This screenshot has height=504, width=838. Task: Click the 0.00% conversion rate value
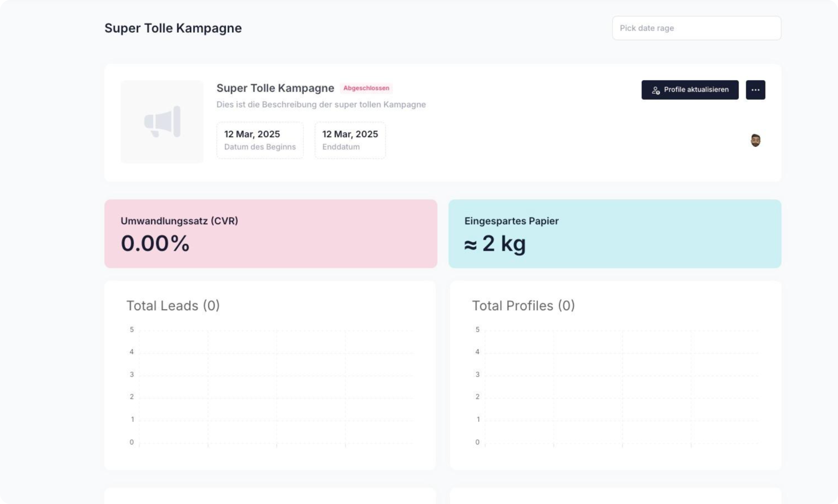pyautogui.click(x=155, y=243)
